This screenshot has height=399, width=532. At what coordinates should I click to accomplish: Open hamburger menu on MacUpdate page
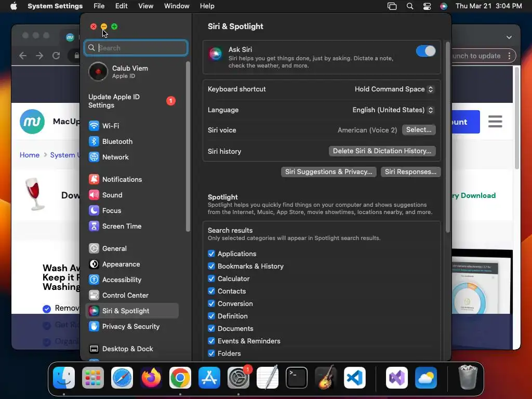pos(495,122)
